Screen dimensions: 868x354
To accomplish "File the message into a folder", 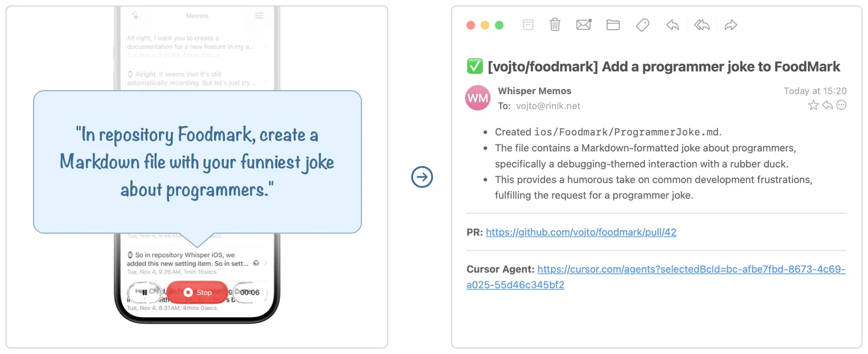I will click(613, 25).
